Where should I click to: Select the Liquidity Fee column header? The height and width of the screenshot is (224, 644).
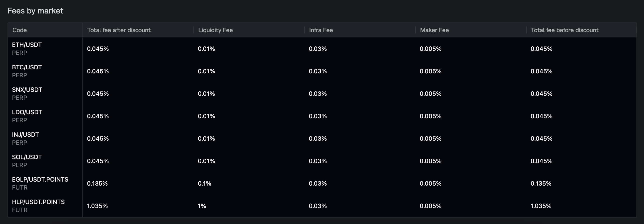pyautogui.click(x=215, y=30)
